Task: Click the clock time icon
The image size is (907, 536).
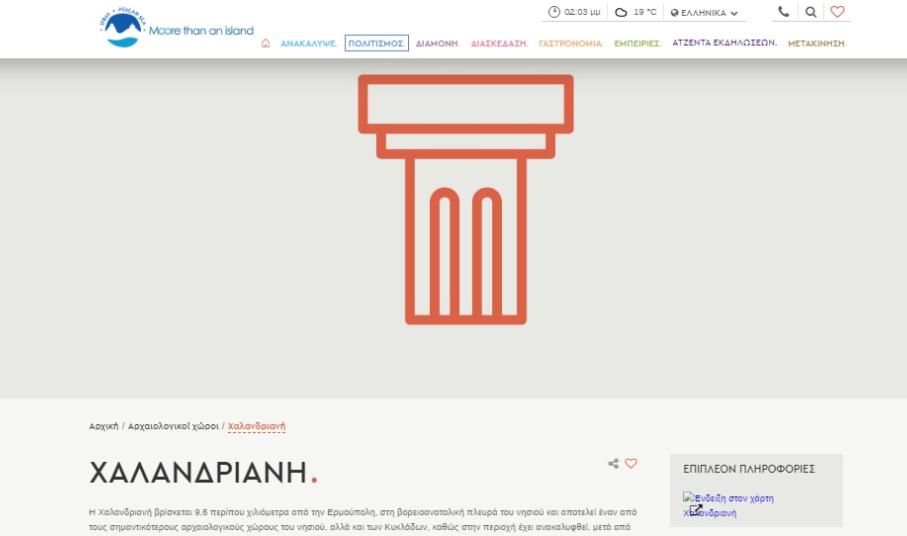Action: click(x=554, y=12)
